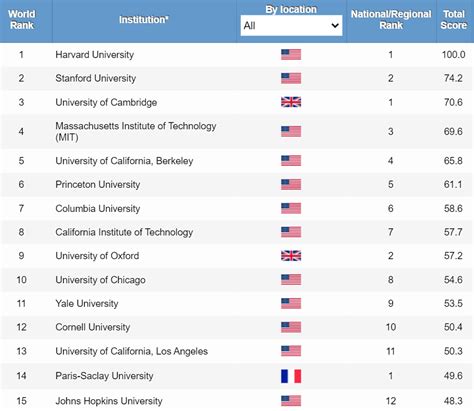Open University of California, Berkeley link

(124, 161)
